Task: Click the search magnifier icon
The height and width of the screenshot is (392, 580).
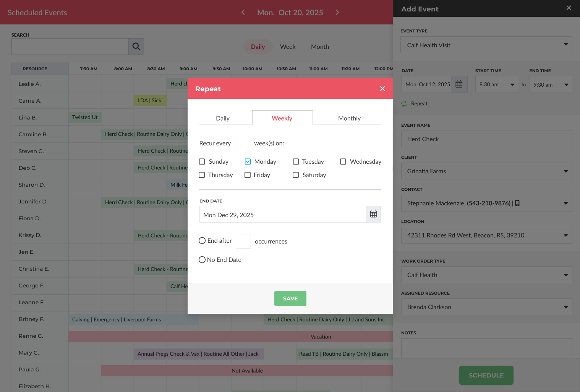Action: [x=136, y=47]
